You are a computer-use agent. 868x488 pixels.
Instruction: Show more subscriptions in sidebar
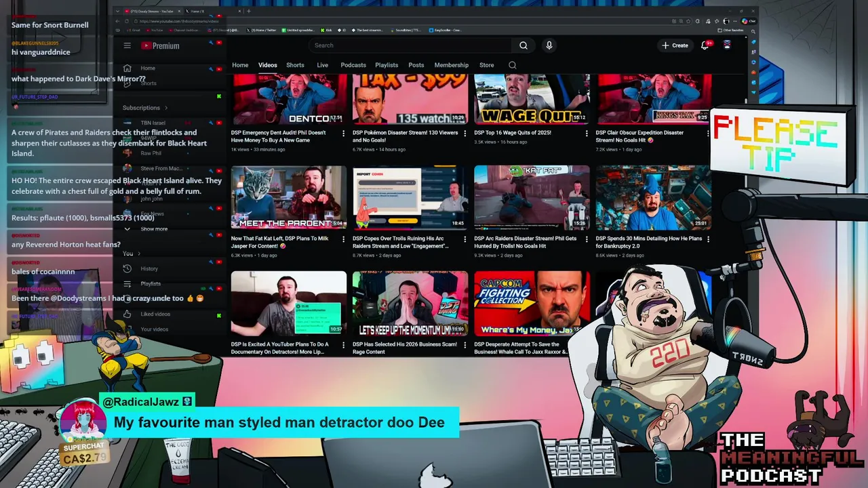(x=154, y=229)
